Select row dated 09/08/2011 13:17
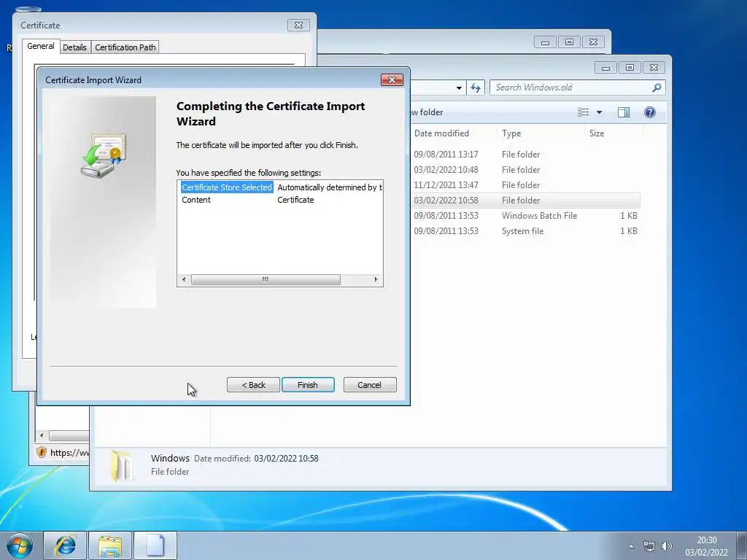Image resolution: width=747 pixels, height=560 pixels. coord(524,155)
